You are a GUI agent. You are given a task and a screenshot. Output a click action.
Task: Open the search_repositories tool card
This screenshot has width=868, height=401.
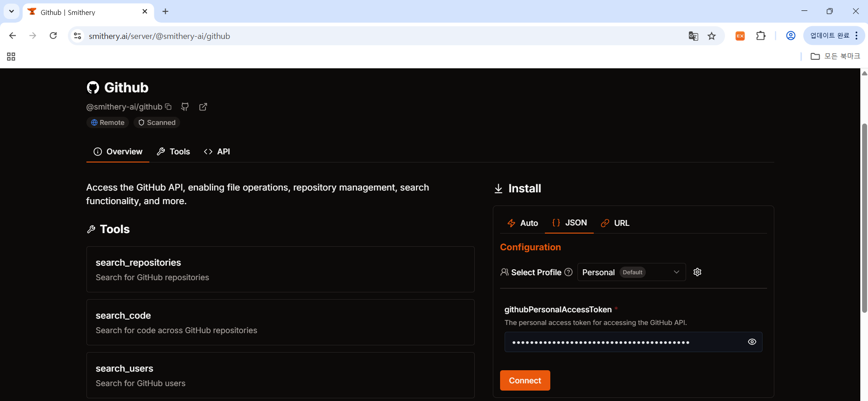(280, 269)
